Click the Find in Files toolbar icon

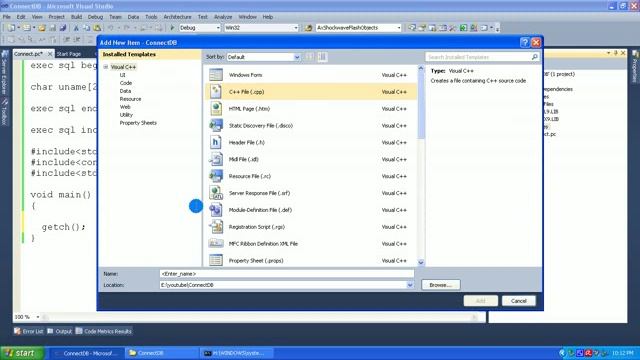coord(309,28)
